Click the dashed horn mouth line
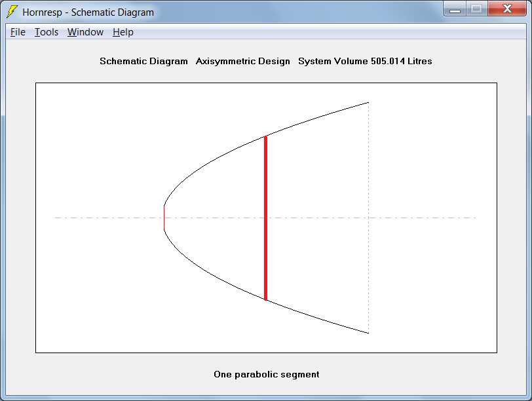Screen dimensions: 532x401 [368, 218]
